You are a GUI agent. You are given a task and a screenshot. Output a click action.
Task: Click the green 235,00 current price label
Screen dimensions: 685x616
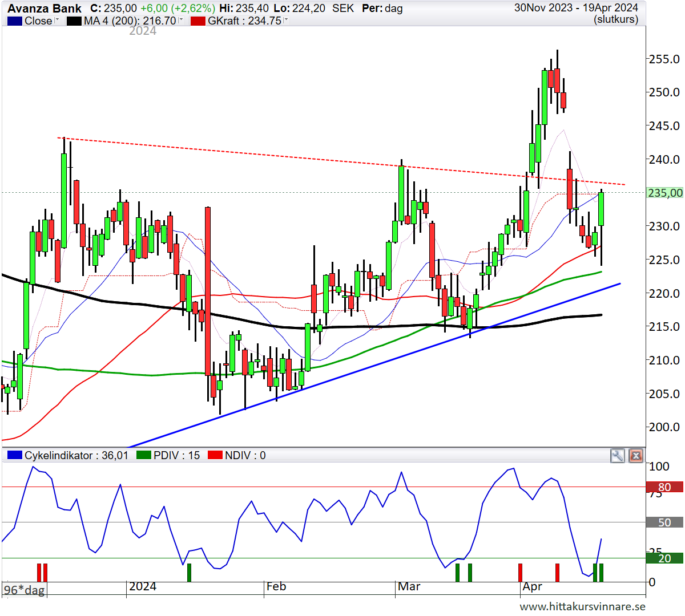tap(665, 193)
